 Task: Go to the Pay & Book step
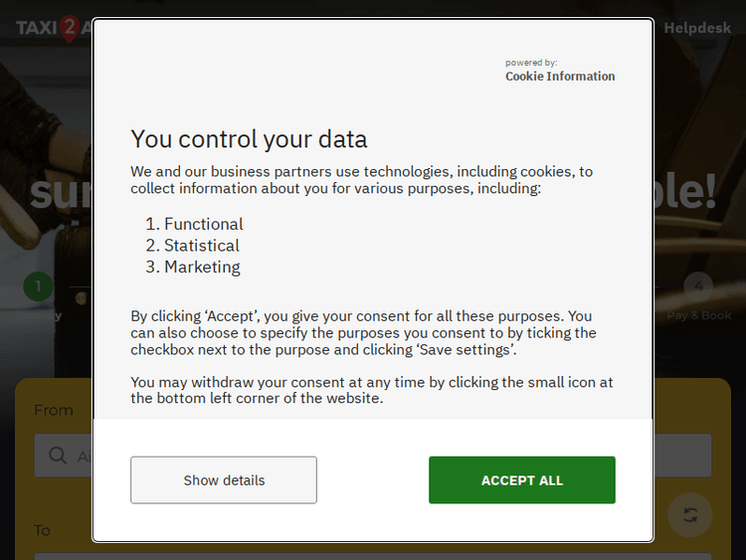coord(699,315)
